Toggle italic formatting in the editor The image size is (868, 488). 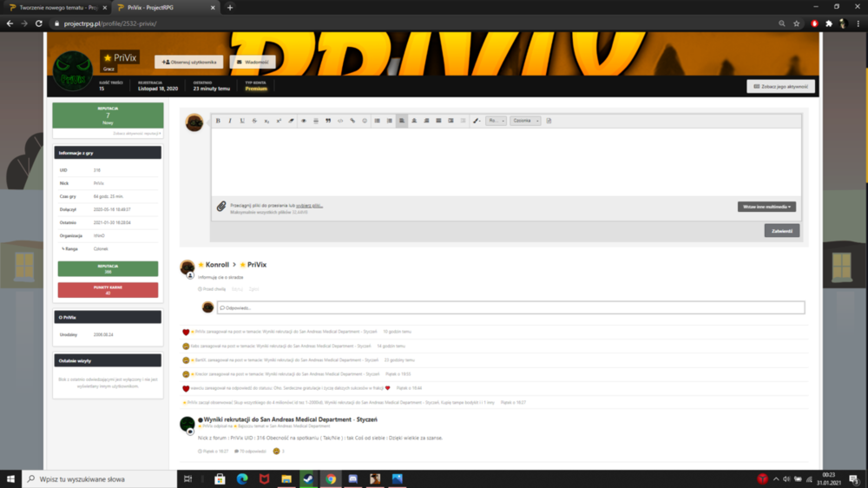click(230, 121)
